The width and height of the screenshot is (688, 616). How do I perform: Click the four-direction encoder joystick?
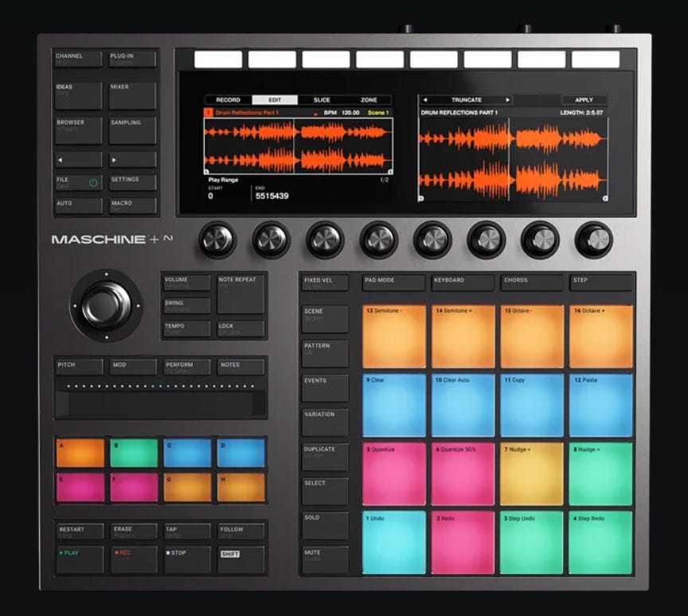point(106,305)
